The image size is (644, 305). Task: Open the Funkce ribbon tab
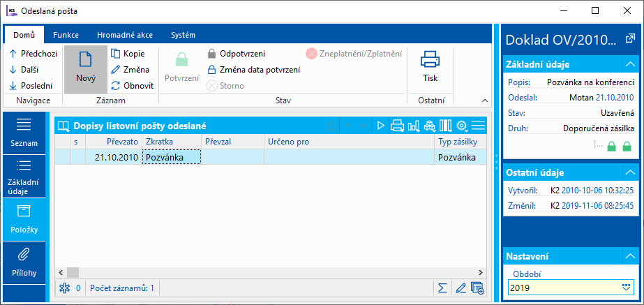(66, 35)
